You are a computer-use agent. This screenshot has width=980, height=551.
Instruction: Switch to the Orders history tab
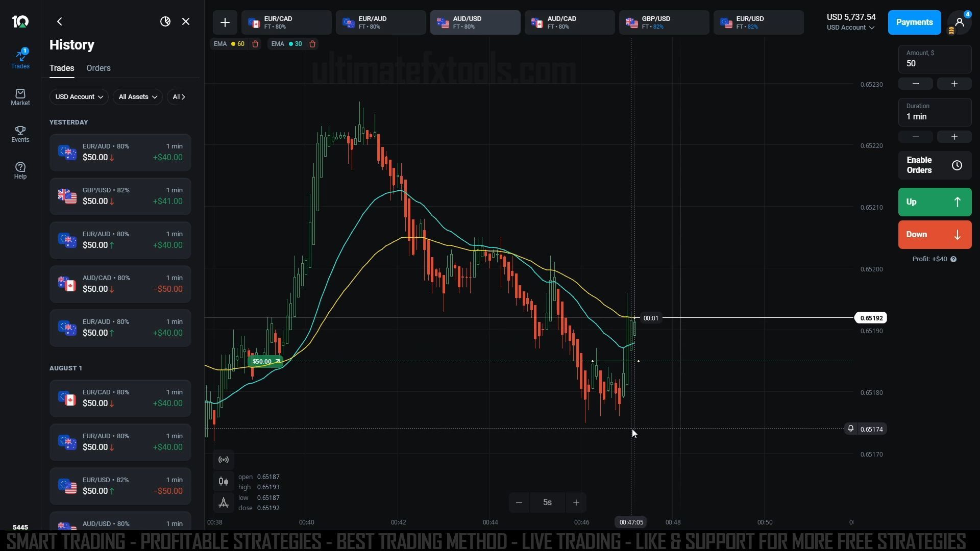pos(99,68)
